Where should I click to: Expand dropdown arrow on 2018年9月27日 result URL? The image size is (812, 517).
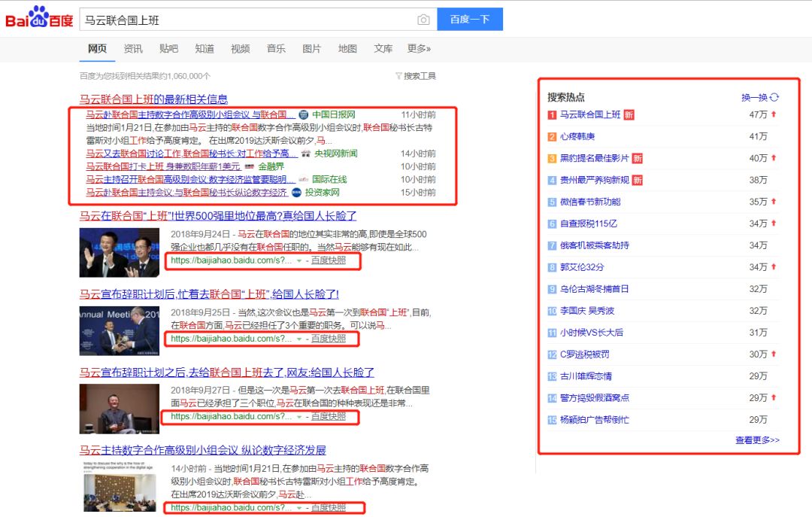(298, 417)
